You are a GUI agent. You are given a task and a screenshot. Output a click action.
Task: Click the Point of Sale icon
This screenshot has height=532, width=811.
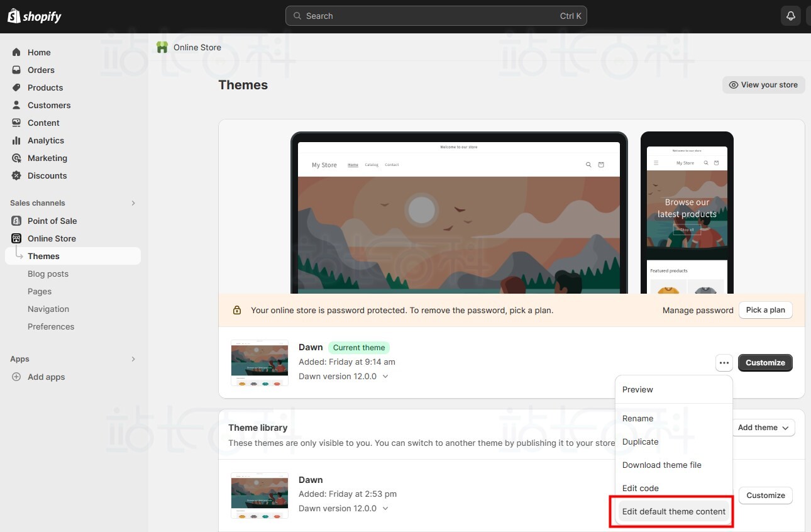click(16, 221)
